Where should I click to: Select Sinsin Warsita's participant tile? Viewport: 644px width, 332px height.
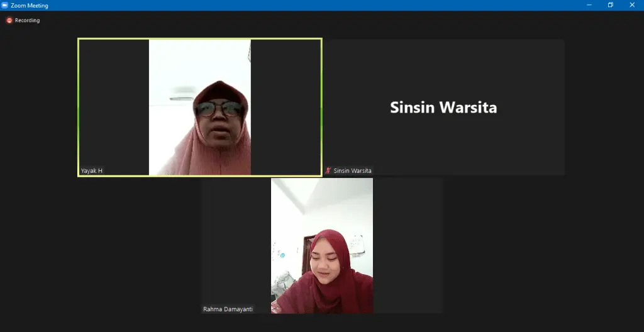click(444, 108)
